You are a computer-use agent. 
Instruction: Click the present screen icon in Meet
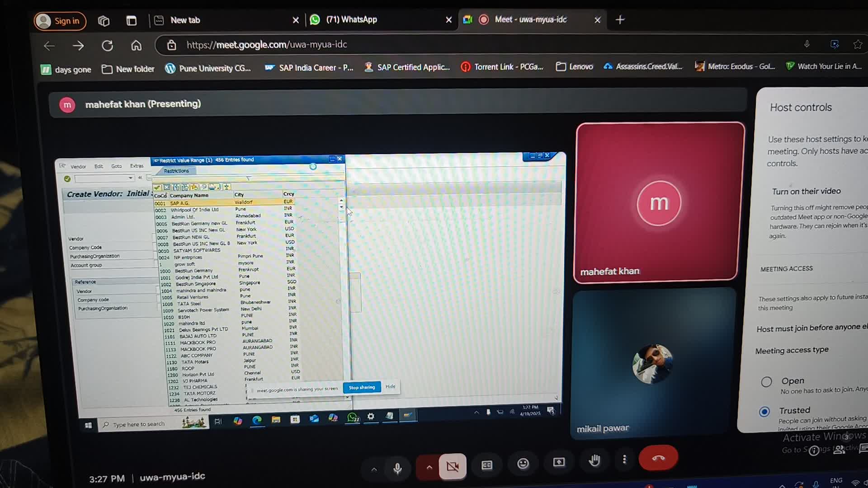point(559,462)
